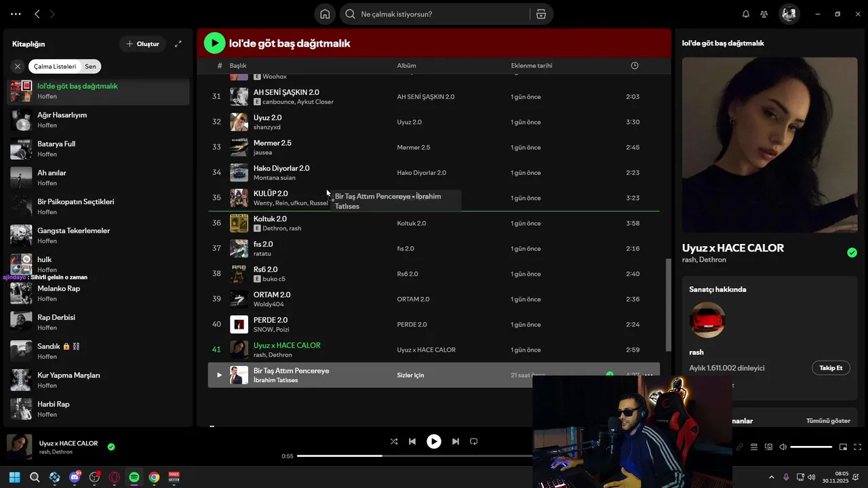Toggle shuffle playback
Image resolution: width=868 pixels, height=488 pixels.
point(394,441)
